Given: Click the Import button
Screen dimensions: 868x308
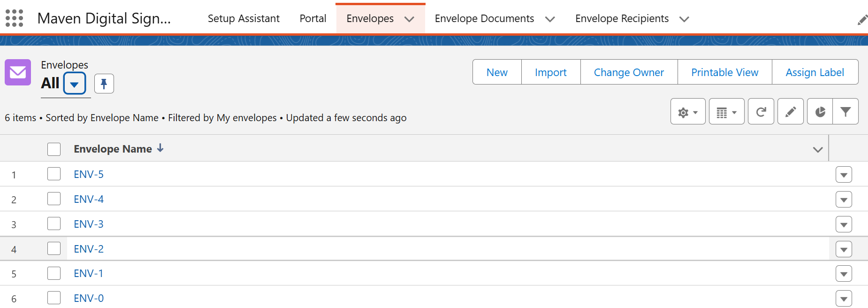Looking at the screenshot, I should click(551, 72).
